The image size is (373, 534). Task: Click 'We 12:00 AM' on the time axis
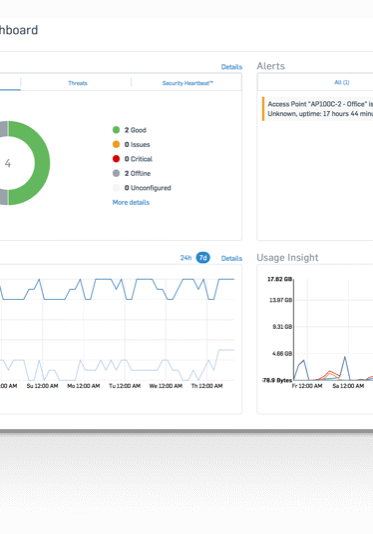(x=166, y=386)
